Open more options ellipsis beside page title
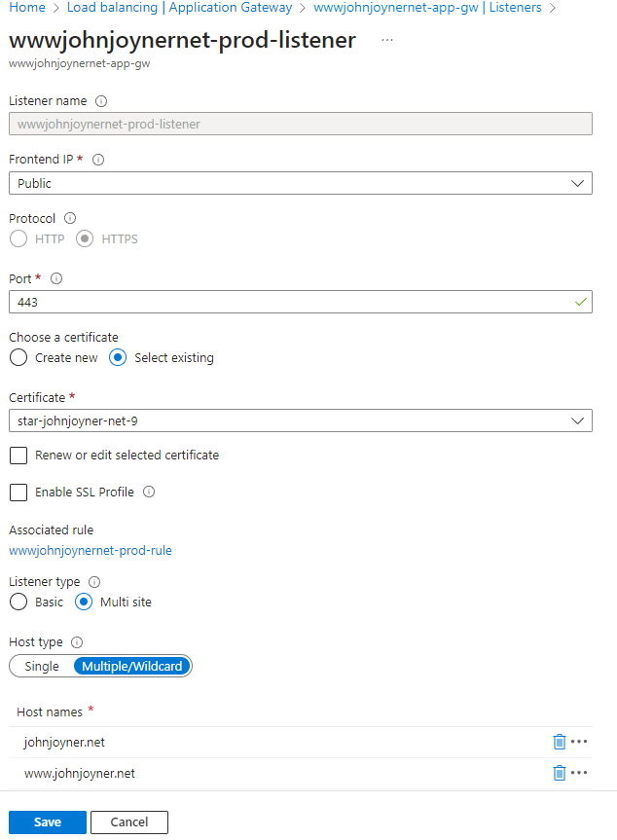This screenshot has width=617, height=840. click(387, 40)
